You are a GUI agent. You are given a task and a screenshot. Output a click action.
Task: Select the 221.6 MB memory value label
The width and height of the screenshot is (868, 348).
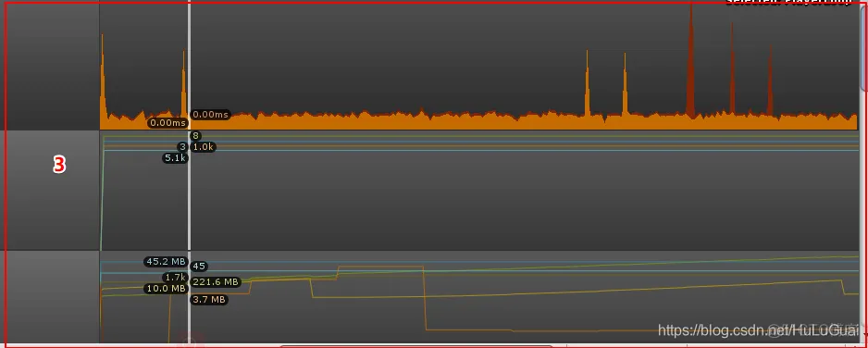[x=216, y=282]
